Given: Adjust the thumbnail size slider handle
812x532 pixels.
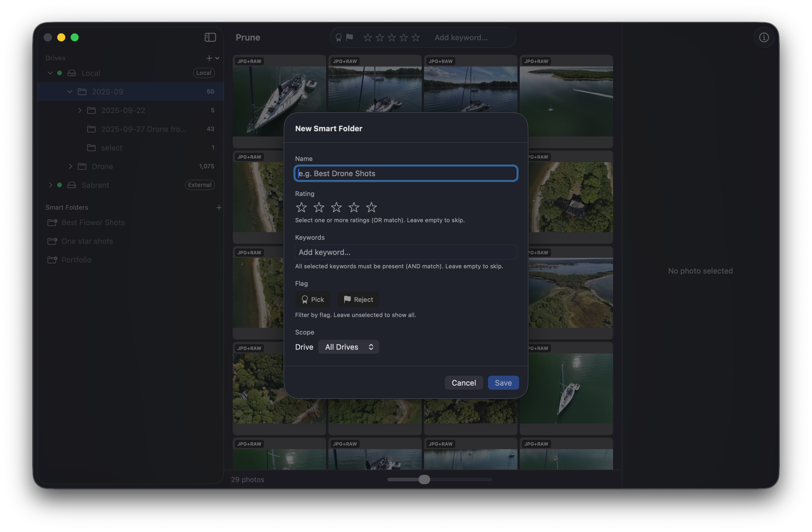Looking at the screenshot, I should point(424,480).
